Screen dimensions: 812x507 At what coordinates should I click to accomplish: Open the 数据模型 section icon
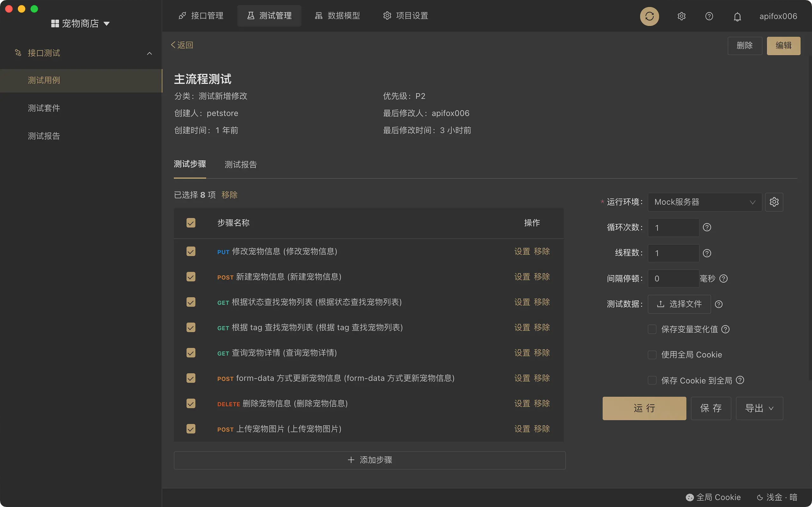click(318, 16)
